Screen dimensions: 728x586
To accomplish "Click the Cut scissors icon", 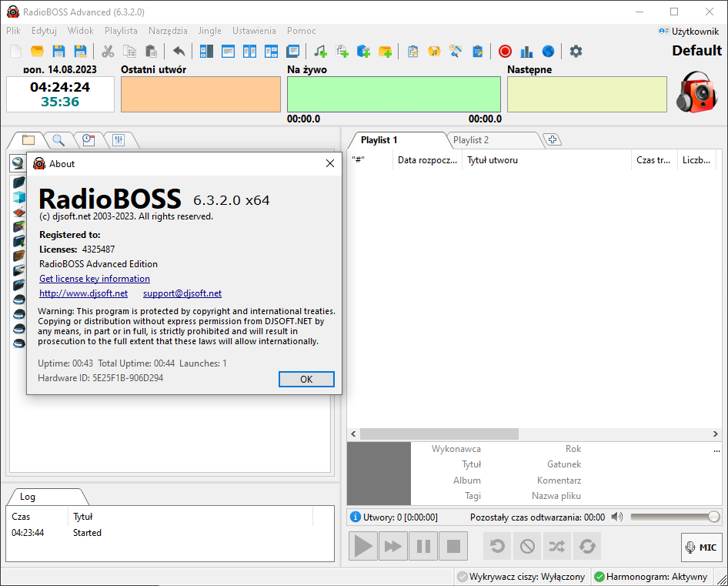I will (x=108, y=51).
